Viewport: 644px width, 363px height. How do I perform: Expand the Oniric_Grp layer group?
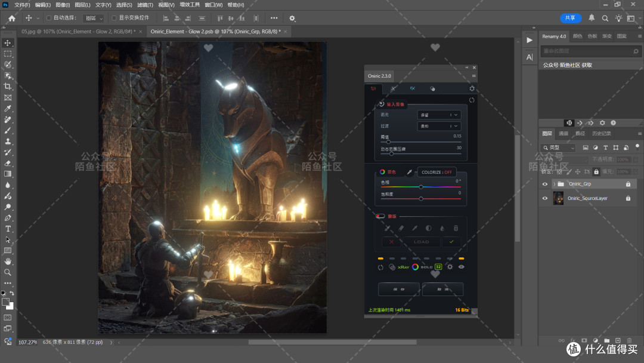point(554,184)
